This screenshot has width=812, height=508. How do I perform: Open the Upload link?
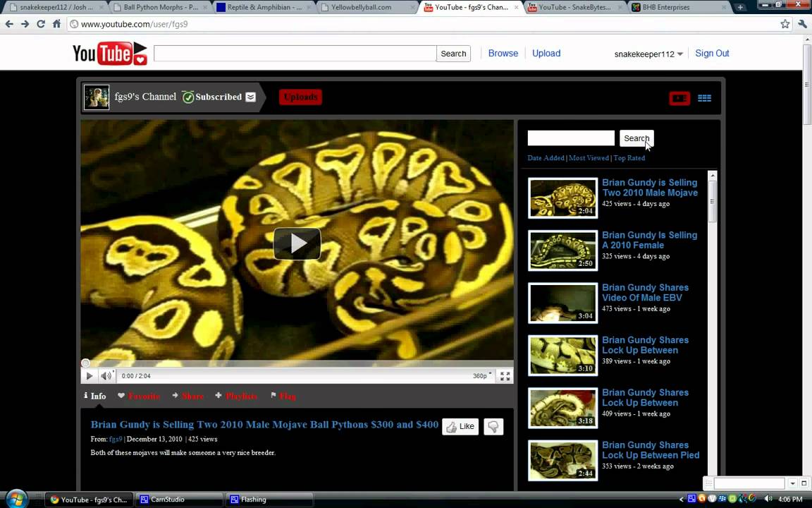click(546, 54)
